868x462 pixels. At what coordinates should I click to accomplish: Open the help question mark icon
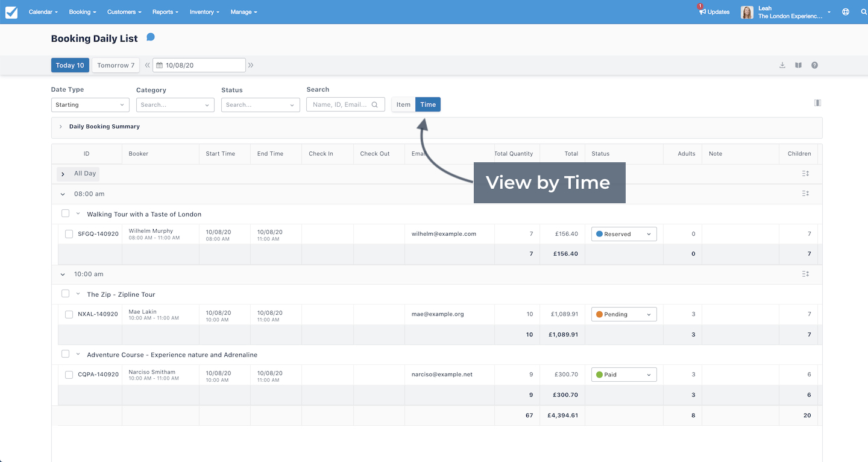pos(814,65)
